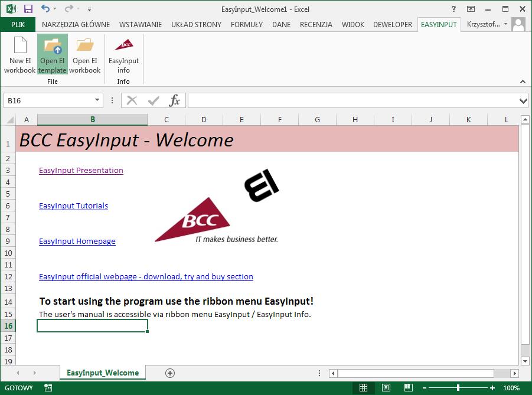This screenshot has width=532, height=395.
Task: Open ribbon display options icon
Action: (x=471, y=9)
